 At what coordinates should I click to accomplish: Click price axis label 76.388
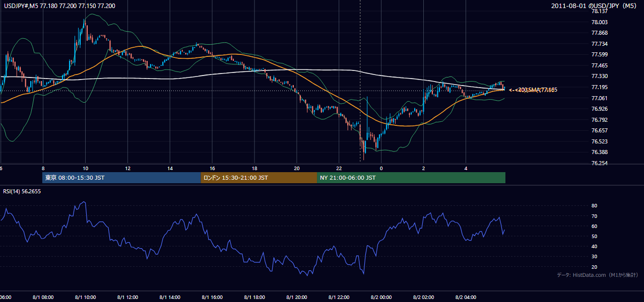point(600,152)
